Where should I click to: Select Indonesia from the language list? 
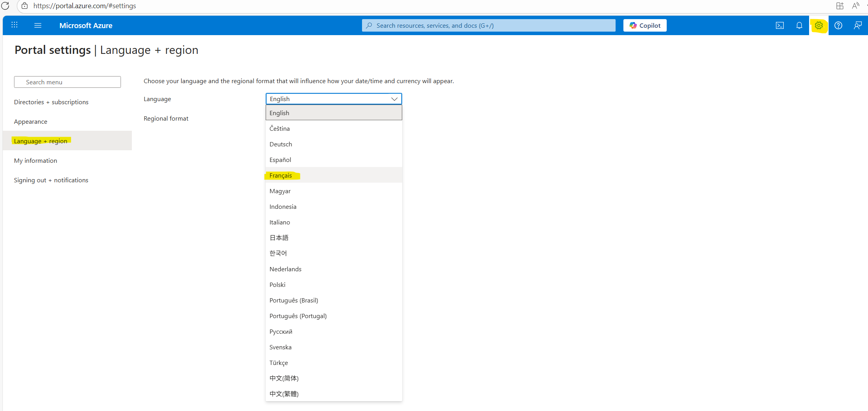[x=334, y=206]
